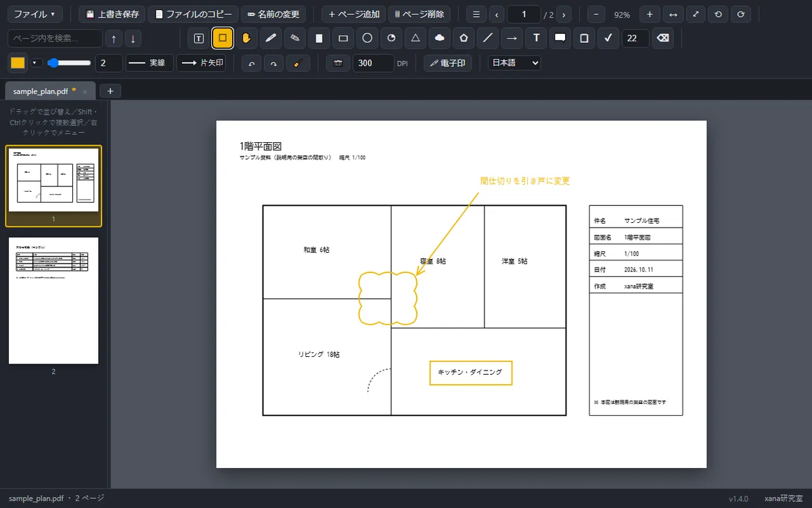Fit page to width icon
Image resolution: width=812 pixels, height=508 pixels.
click(673, 14)
